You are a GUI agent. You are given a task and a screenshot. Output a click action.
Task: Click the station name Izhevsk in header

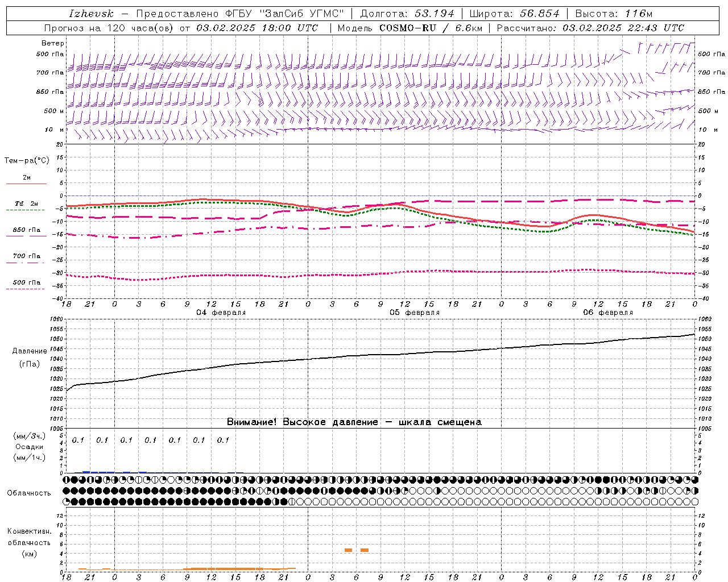[91, 14]
